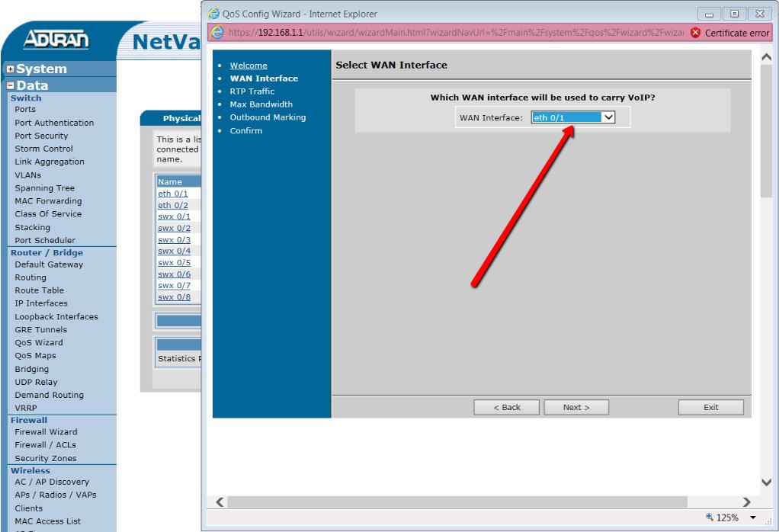The height and width of the screenshot is (532, 779).
Task: Open QoS Maps page
Action: 35,355
